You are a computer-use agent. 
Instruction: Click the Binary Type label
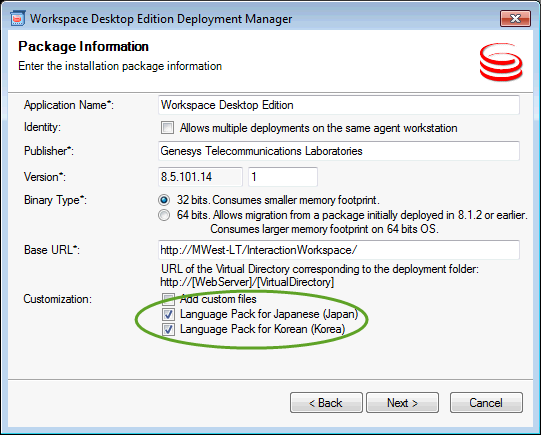[x=55, y=200]
